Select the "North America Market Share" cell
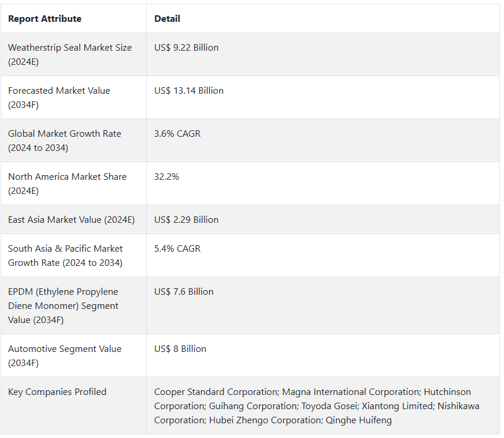 (x=67, y=183)
